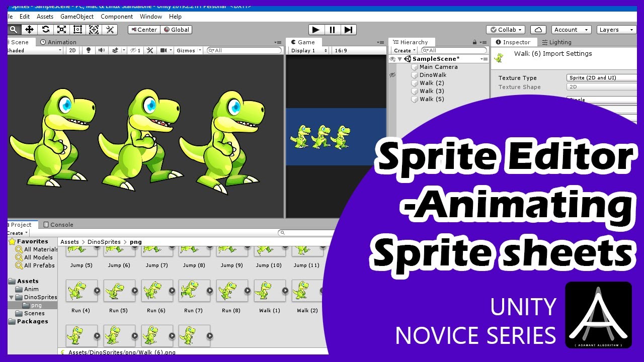Open the Collab dropdown

click(x=506, y=30)
